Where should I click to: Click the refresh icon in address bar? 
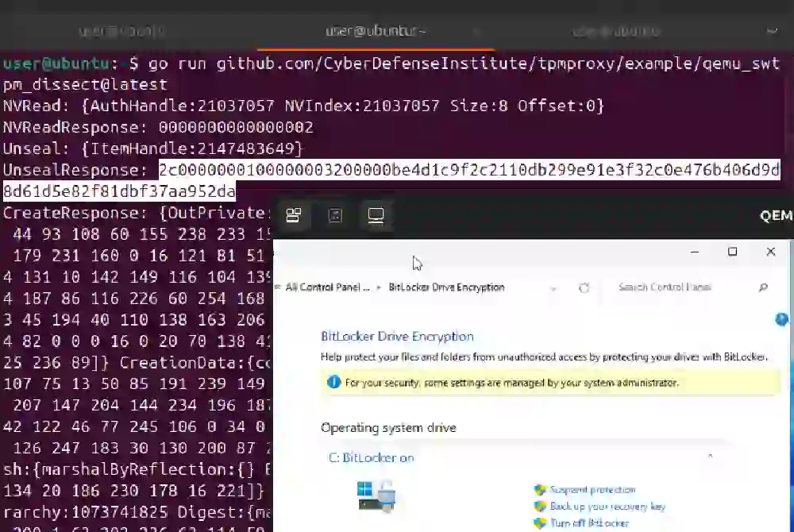point(584,287)
